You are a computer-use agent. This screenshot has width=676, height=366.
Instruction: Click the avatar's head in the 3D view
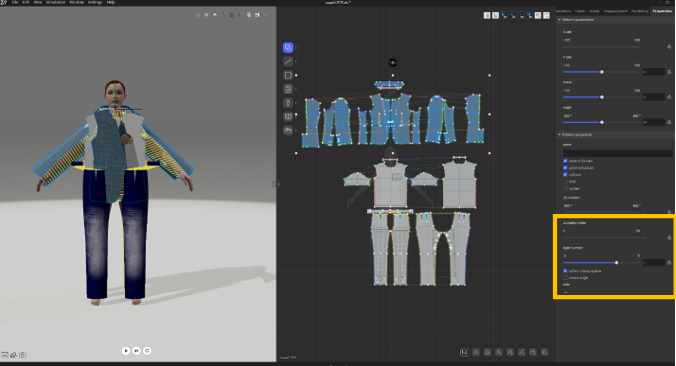[x=115, y=92]
